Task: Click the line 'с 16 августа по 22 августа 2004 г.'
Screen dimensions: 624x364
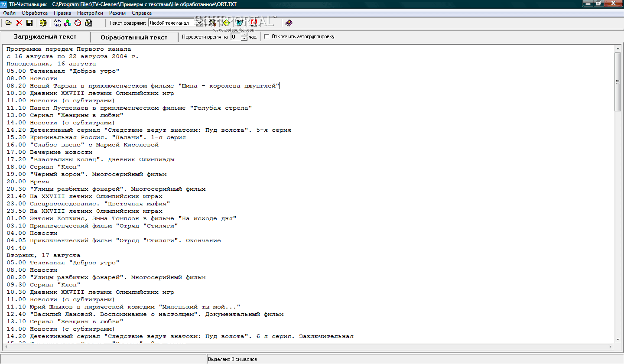Action: [73, 56]
